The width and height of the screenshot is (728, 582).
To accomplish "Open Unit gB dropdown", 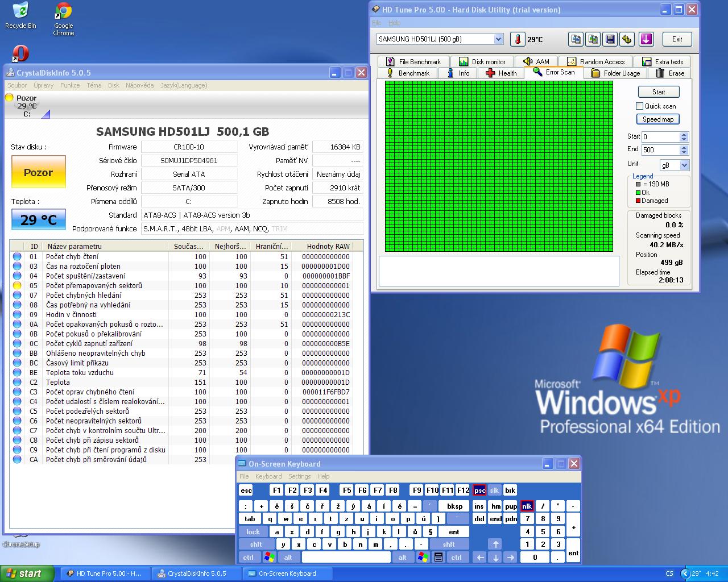I will [x=684, y=165].
